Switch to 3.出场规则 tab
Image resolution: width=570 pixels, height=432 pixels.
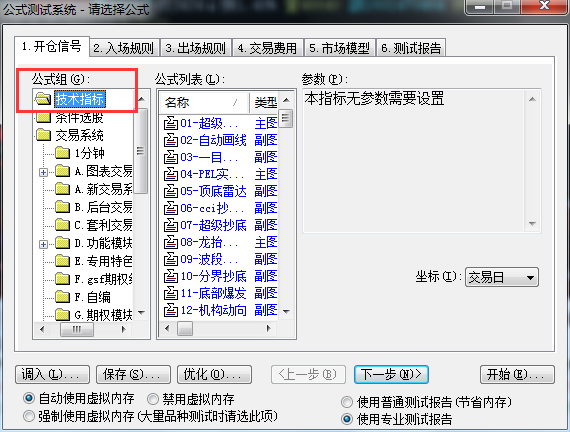click(196, 48)
